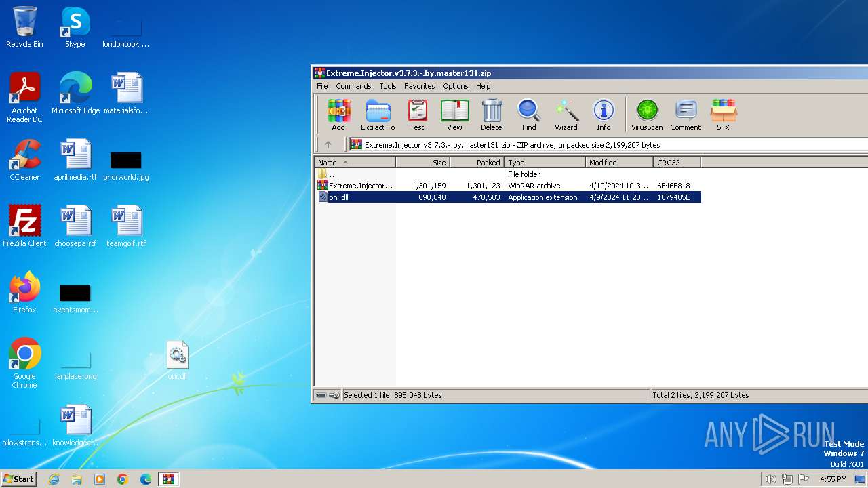Screen dimensions: 868x488
Task: Select the CCleaner desktop shortcut
Action: tap(24, 160)
